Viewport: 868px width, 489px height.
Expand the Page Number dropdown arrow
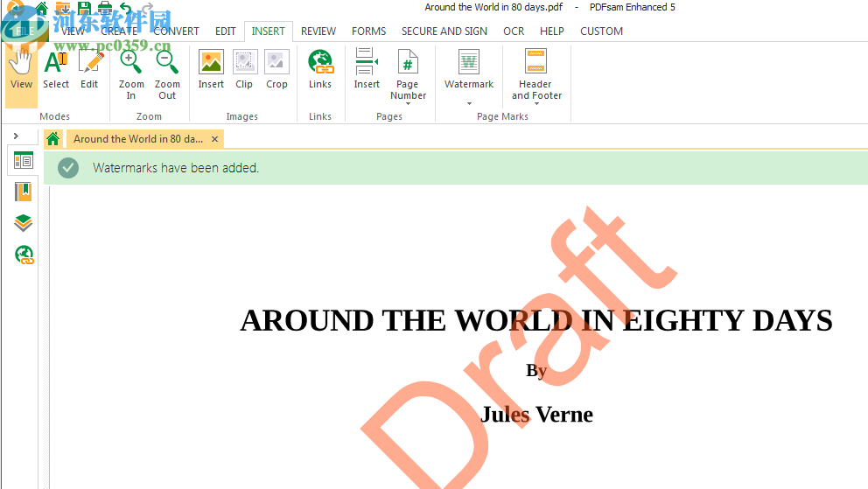click(408, 104)
